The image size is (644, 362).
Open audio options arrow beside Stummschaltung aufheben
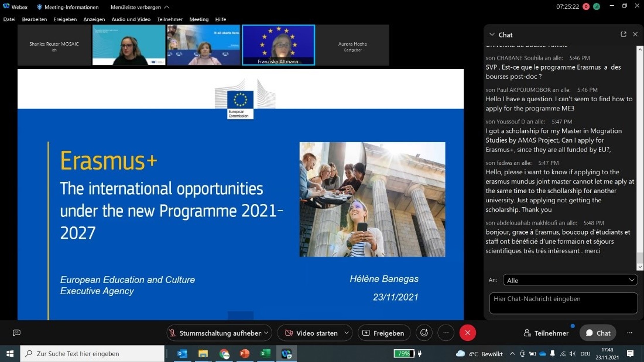pos(266,333)
